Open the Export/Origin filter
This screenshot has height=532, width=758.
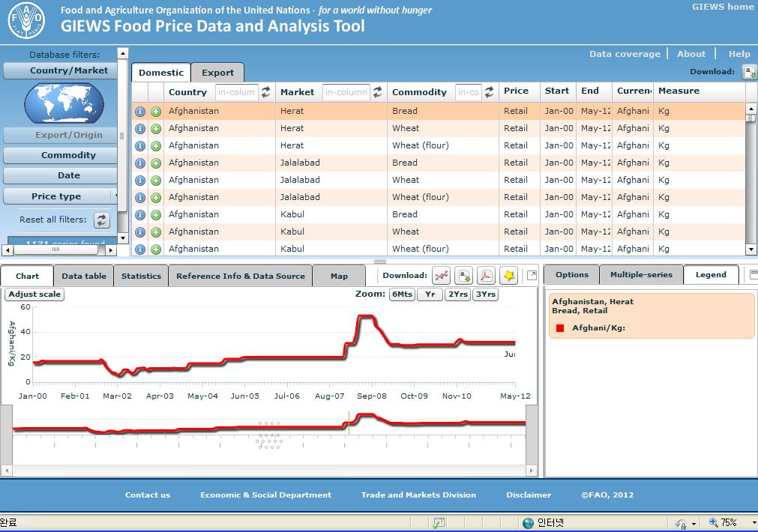61,136
